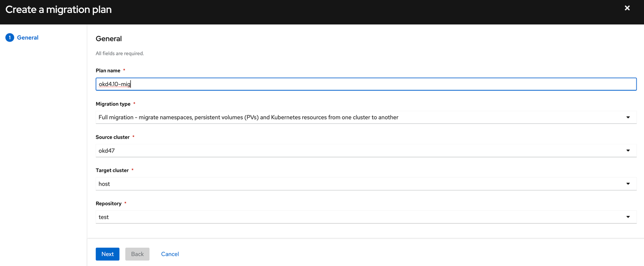Select the General wizard step
The width and height of the screenshot is (644, 266).
click(x=28, y=38)
